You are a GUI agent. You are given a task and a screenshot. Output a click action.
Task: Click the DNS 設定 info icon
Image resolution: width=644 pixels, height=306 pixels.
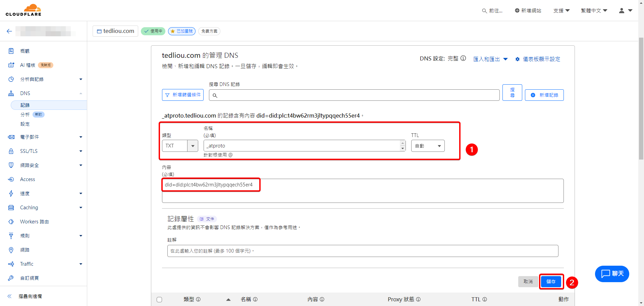[x=463, y=58]
